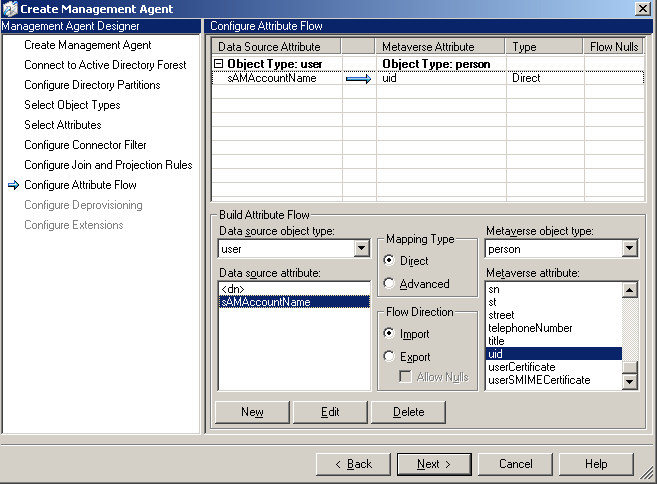Go to Connect to Active Directory Forest
The width and height of the screenshot is (657, 484).
coord(105,65)
